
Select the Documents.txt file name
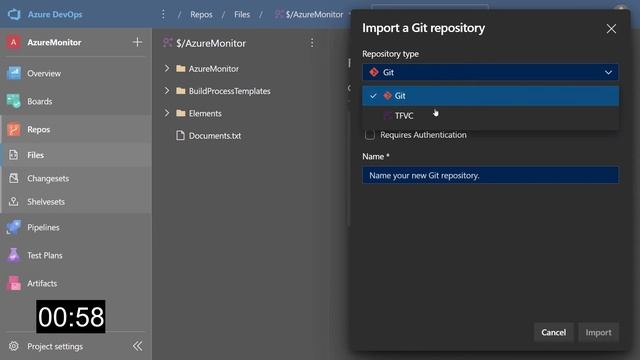pos(215,136)
